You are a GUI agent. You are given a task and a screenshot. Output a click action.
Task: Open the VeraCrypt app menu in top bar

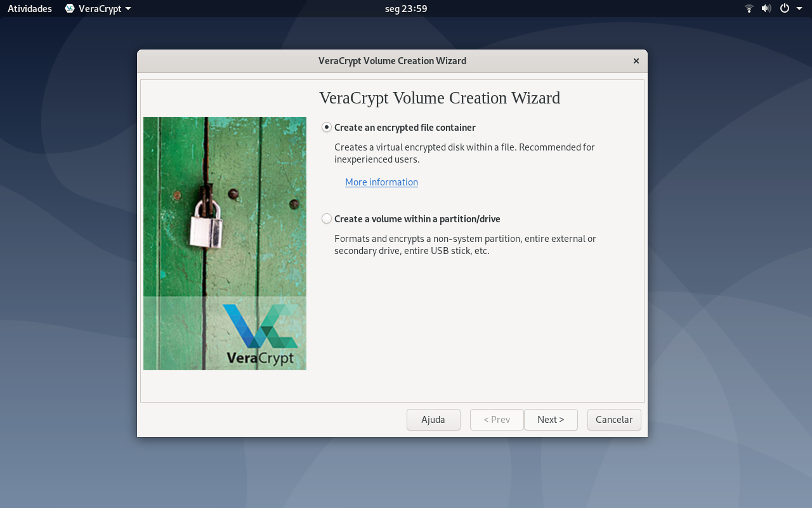point(98,9)
